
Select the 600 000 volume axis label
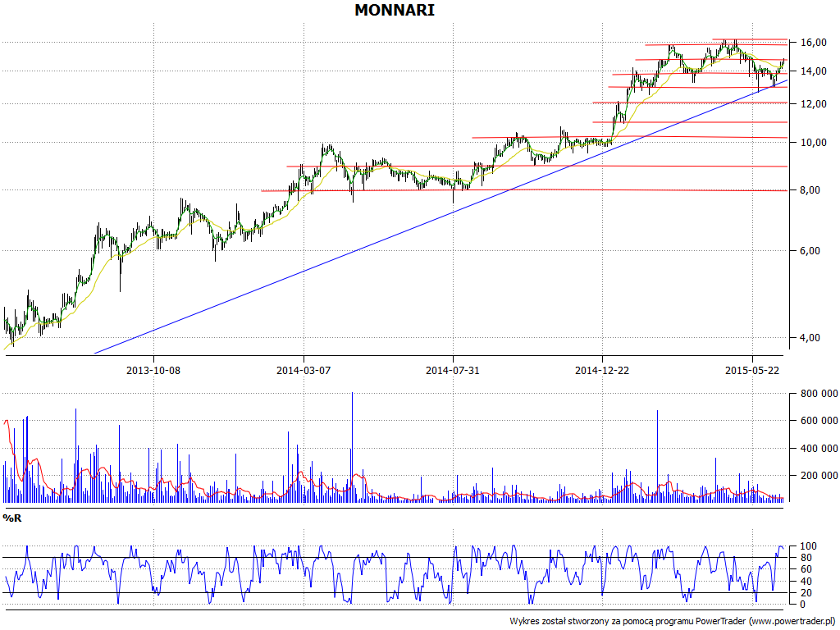tap(819, 421)
